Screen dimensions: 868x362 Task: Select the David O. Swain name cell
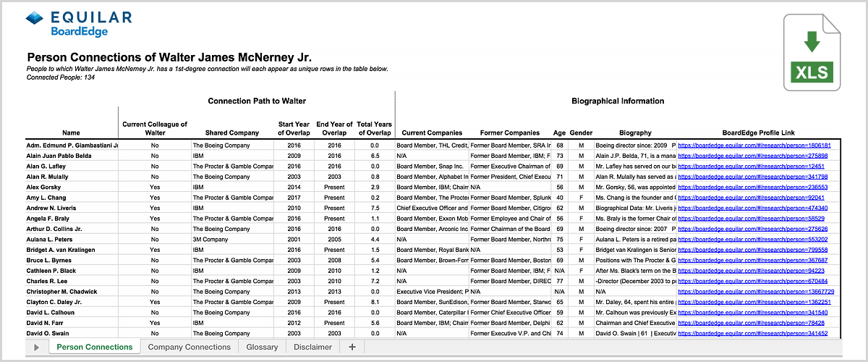(72, 333)
